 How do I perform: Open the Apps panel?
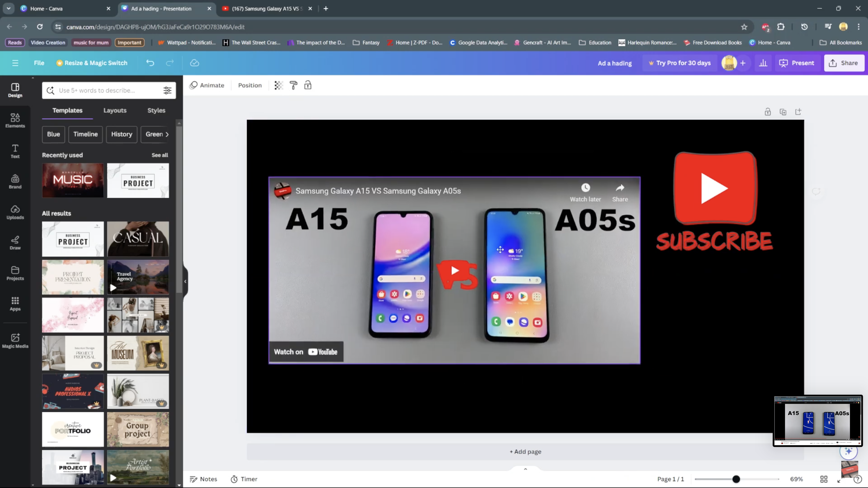point(15,304)
